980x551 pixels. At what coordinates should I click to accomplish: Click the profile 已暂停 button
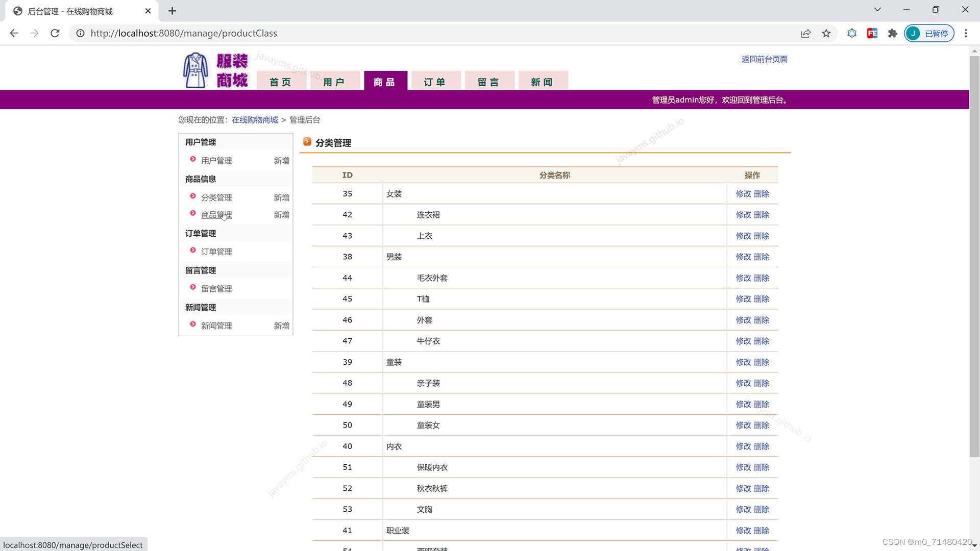[929, 33]
